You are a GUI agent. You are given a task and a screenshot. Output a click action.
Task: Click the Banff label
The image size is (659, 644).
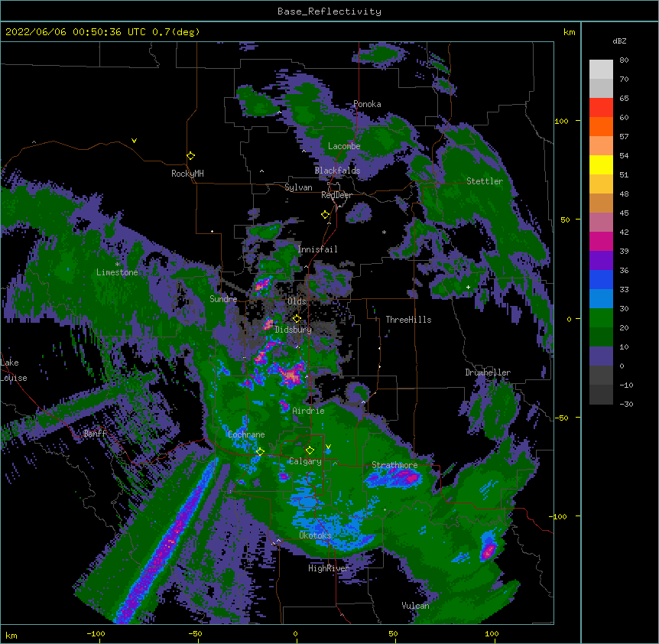click(x=95, y=434)
